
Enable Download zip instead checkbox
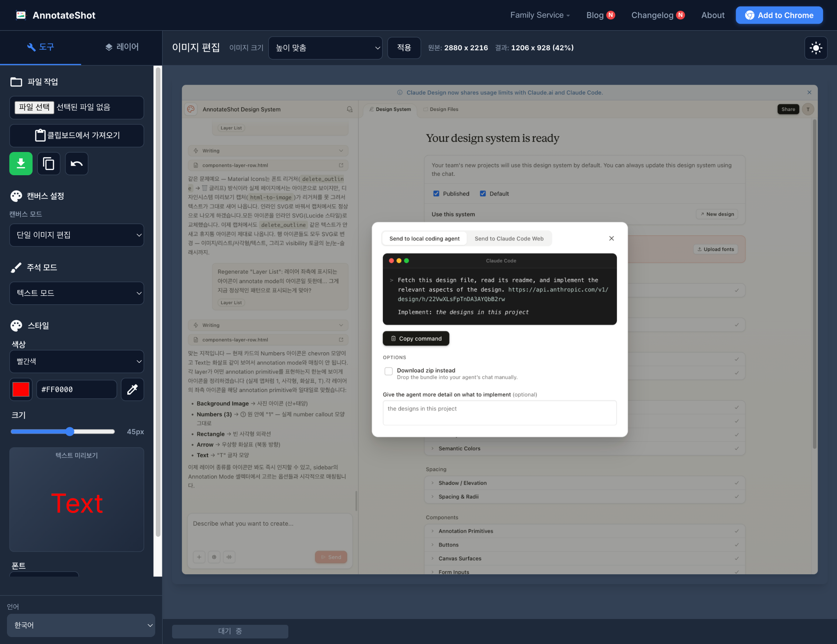[x=389, y=371]
